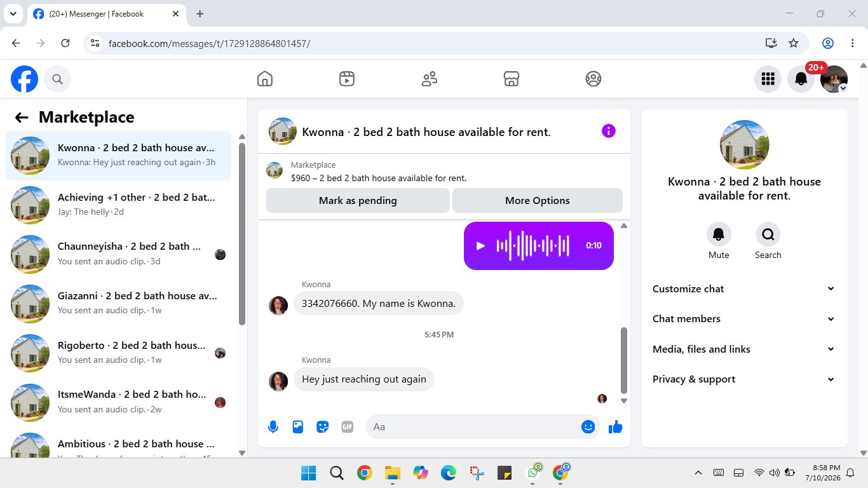Viewport: 868px width, 488px height.
Task: Show hidden system tray icons
Action: 698,473
